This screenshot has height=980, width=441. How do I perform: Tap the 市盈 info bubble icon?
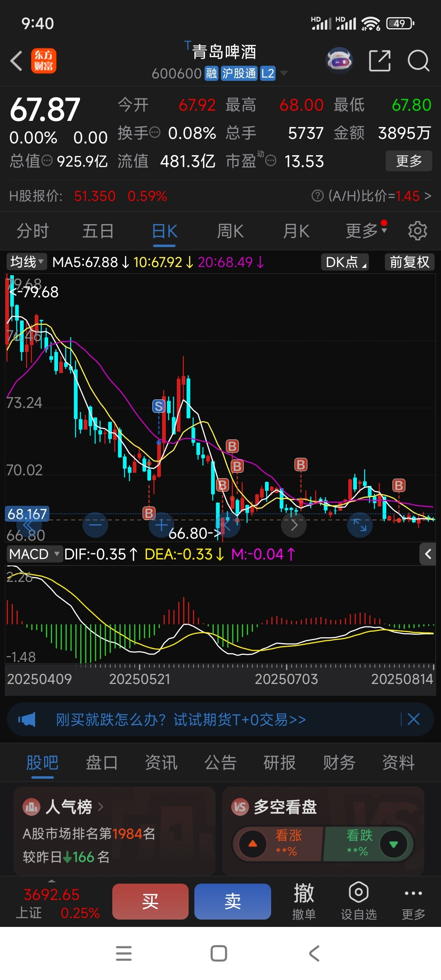[x=271, y=160]
